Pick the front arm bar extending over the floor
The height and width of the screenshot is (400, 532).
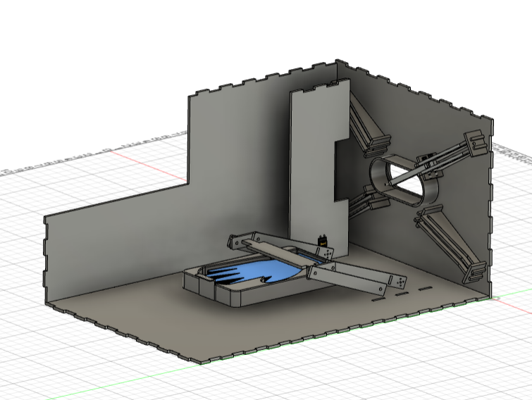click(x=349, y=279)
